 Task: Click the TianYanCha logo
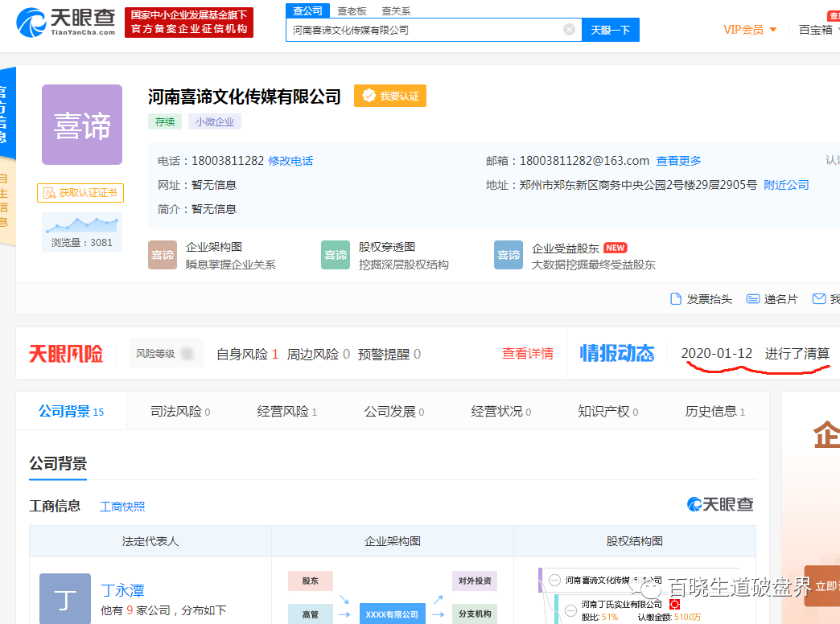(x=65, y=23)
